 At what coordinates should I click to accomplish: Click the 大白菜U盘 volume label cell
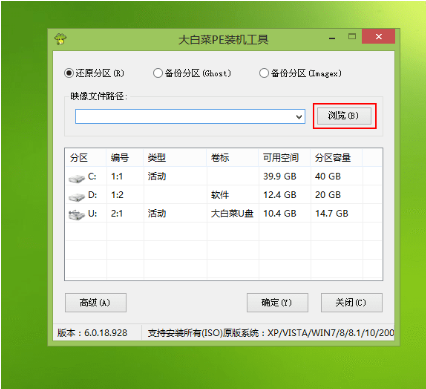click(x=232, y=213)
